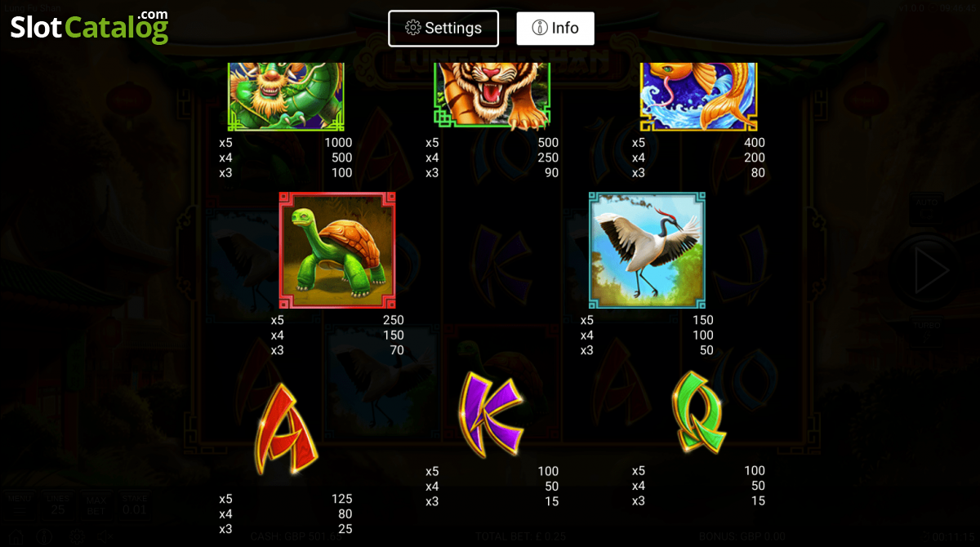Click the red letter A symbol
Image resolution: width=980 pixels, height=547 pixels.
tap(286, 429)
